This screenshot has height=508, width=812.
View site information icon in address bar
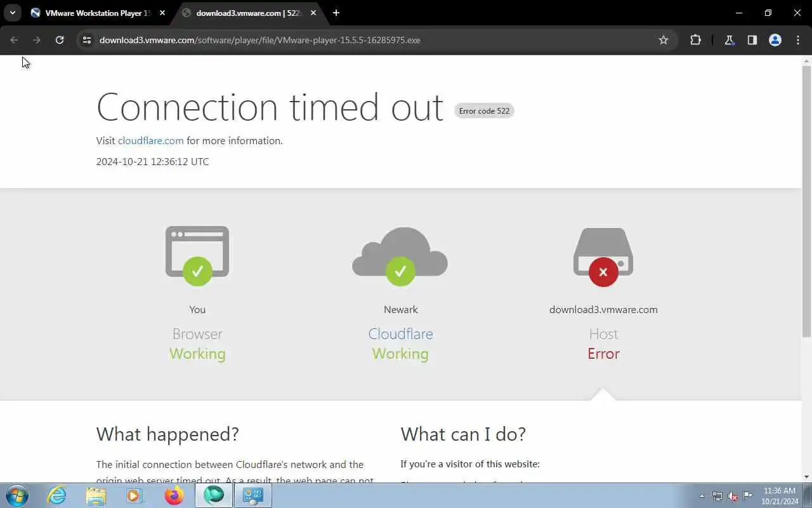pyautogui.click(x=88, y=40)
